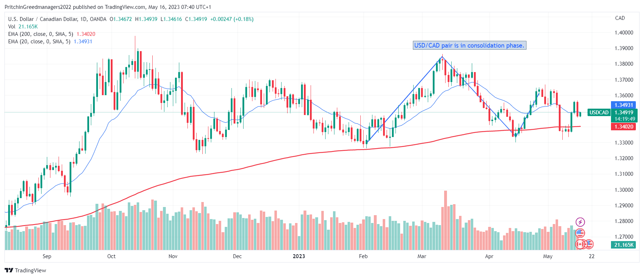Click the blue 1.34931 price label

pos(624,105)
